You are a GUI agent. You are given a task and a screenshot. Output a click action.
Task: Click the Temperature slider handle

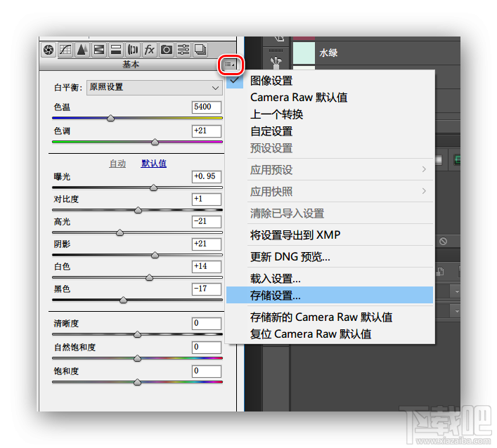click(110, 118)
